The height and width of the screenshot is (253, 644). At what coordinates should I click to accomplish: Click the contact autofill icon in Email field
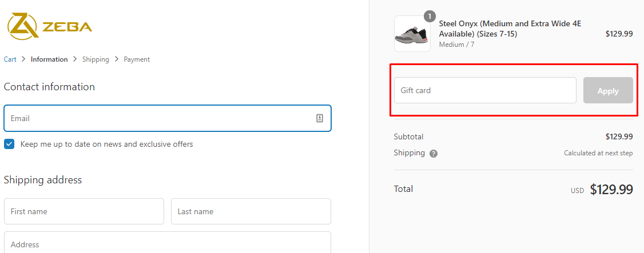(x=320, y=118)
